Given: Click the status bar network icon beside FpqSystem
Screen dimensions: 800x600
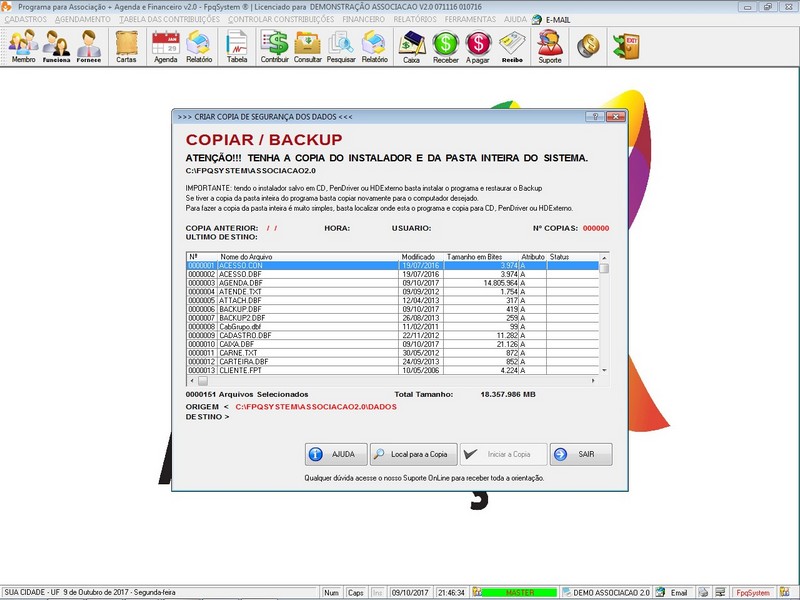Looking at the screenshot, I should 720,592.
